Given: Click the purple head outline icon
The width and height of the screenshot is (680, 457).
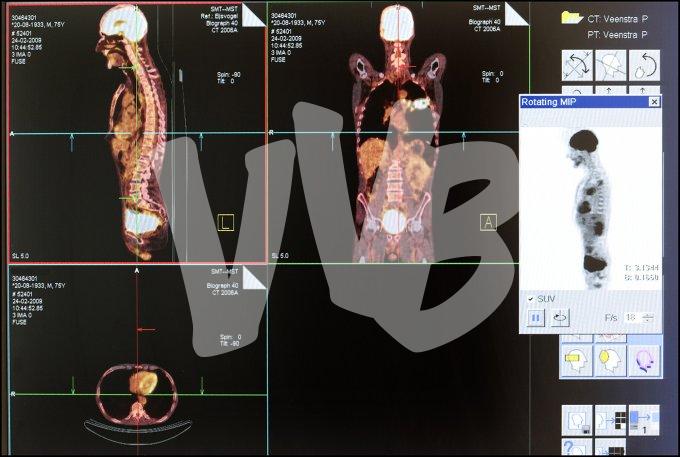Looking at the screenshot, I should [x=645, y=358].
